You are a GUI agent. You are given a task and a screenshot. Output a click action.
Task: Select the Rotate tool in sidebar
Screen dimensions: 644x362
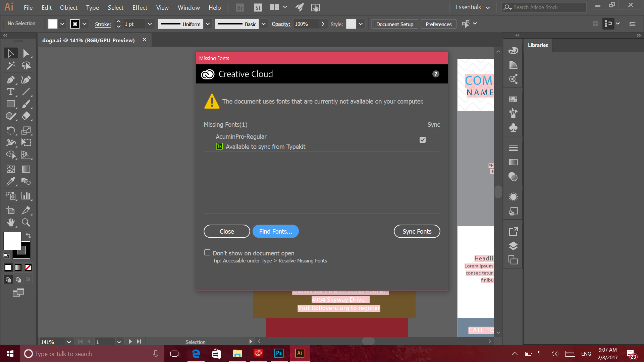tap(11, 130)
